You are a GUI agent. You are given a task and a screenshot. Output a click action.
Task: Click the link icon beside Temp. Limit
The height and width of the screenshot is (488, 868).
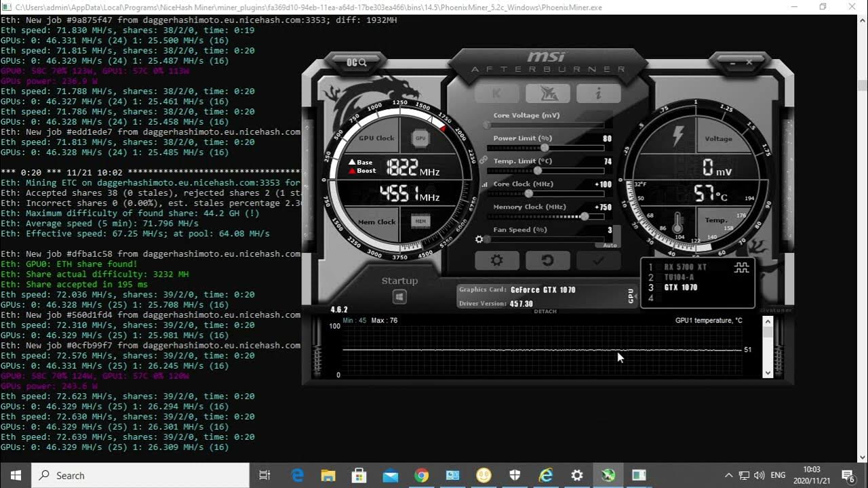[x=484, y=161]
